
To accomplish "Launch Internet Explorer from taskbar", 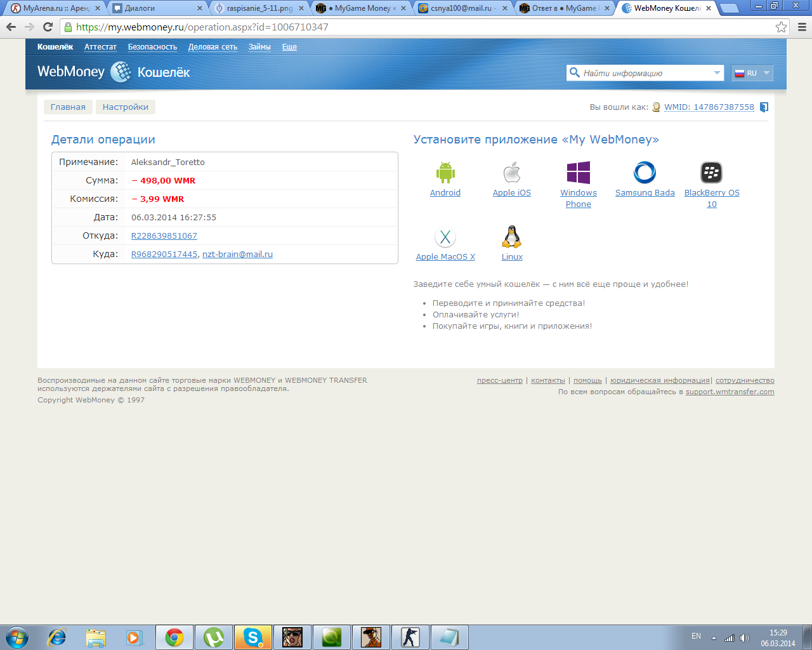I will [x=57, y=637].
